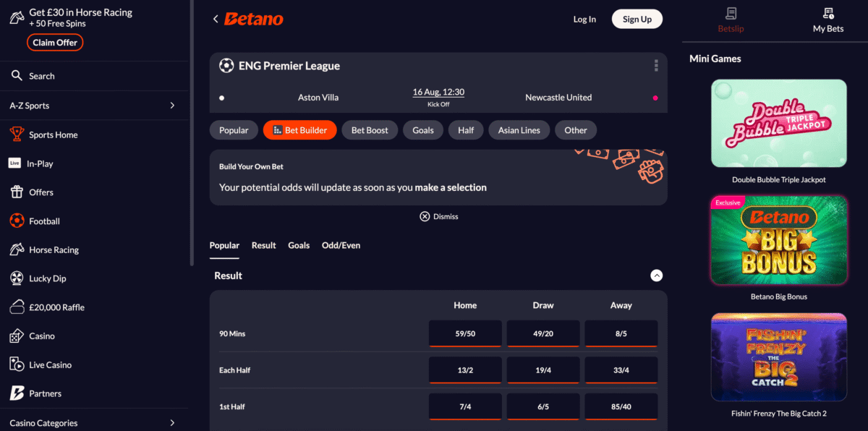Switch to the My Bets tab
Image resolution: width=868 pixels, height=431 pixels.
pos(828,20)
